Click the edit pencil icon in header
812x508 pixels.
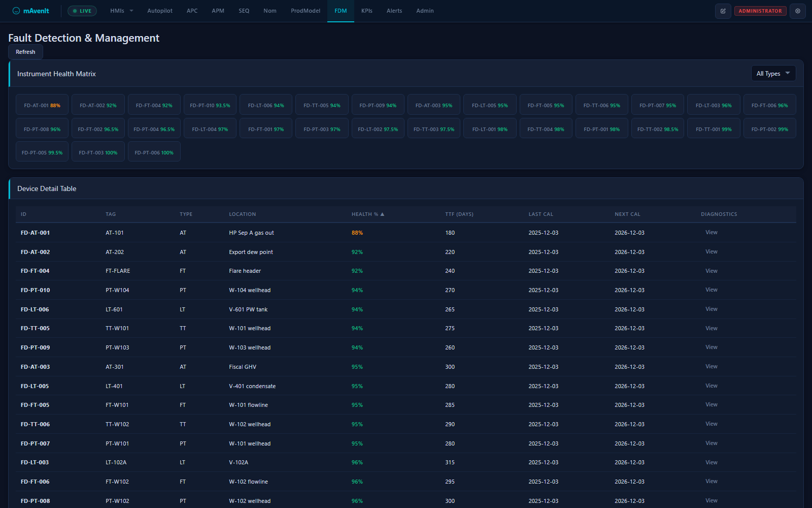tap(723, 11)
